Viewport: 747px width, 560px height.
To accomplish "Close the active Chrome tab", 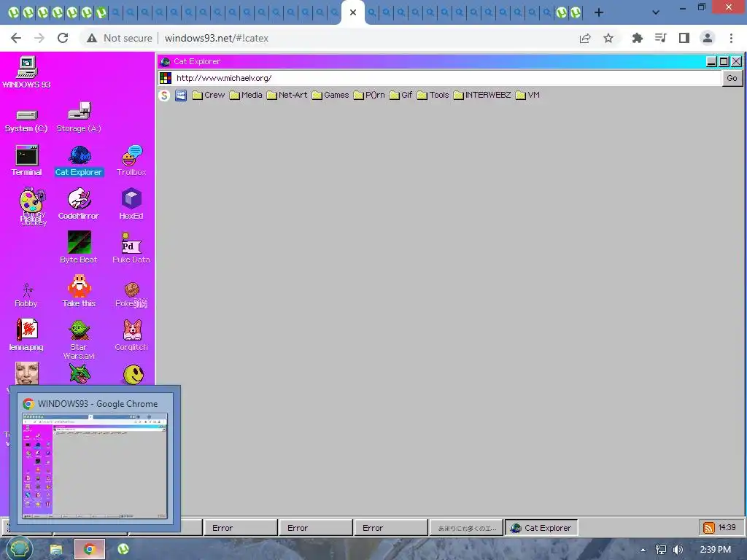I will pyautogui.click(x=353, y=12).
